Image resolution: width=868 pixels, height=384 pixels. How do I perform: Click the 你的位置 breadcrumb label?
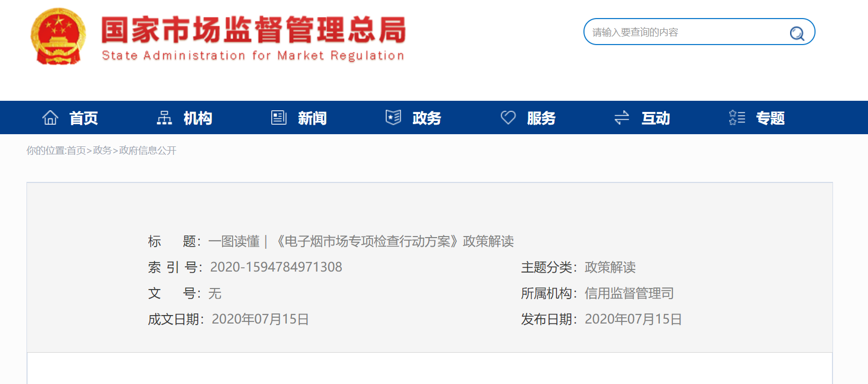[x=46, y=151]
